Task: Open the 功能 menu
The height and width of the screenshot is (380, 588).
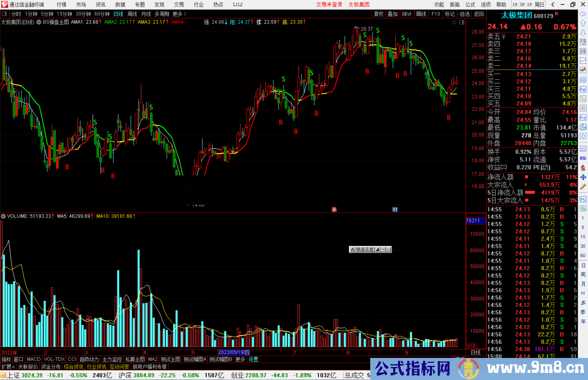Action: [439, 5]
